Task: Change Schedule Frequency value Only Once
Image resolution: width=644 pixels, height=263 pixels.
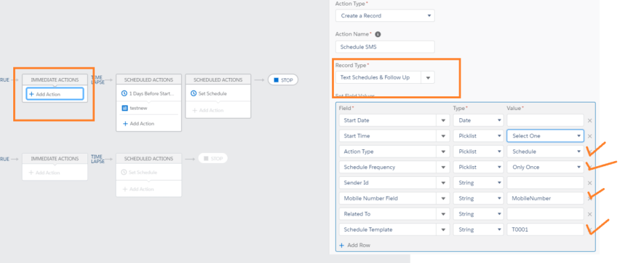Action: 545,167
